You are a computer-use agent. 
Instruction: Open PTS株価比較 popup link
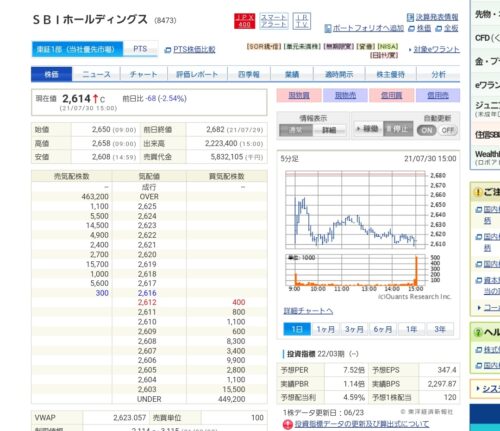(x=190, y=50)
